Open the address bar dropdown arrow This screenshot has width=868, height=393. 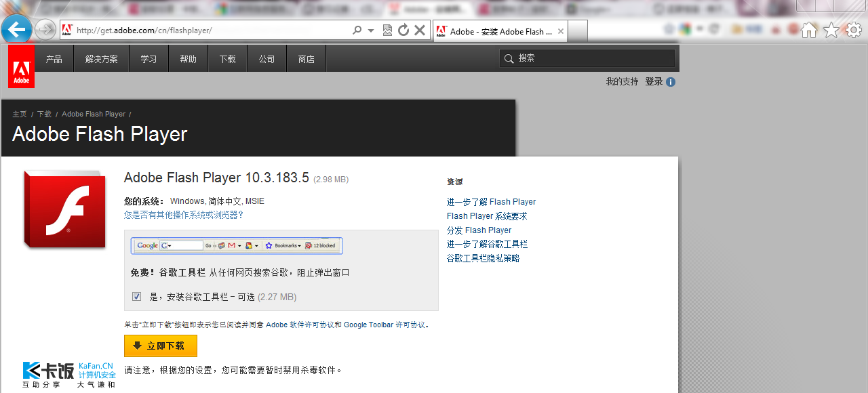point(371,30)
